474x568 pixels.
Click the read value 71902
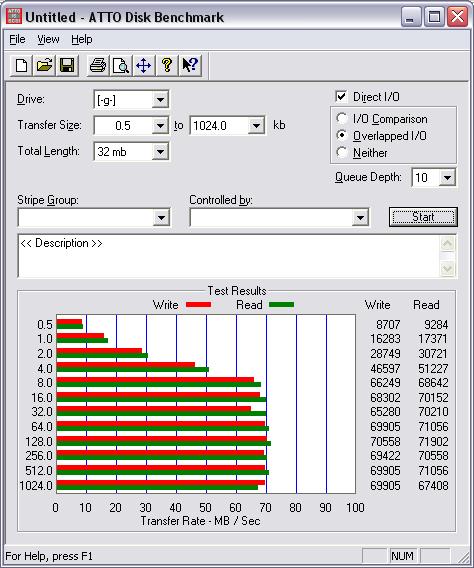point(433,442)
